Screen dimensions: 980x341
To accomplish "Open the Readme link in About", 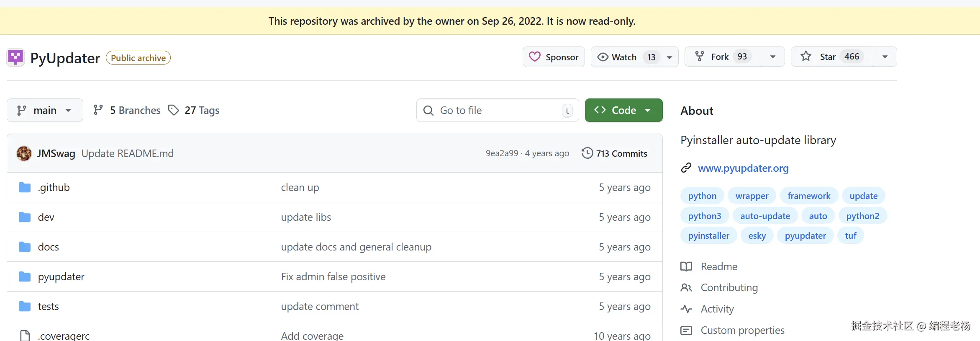I will coord(718,266).
